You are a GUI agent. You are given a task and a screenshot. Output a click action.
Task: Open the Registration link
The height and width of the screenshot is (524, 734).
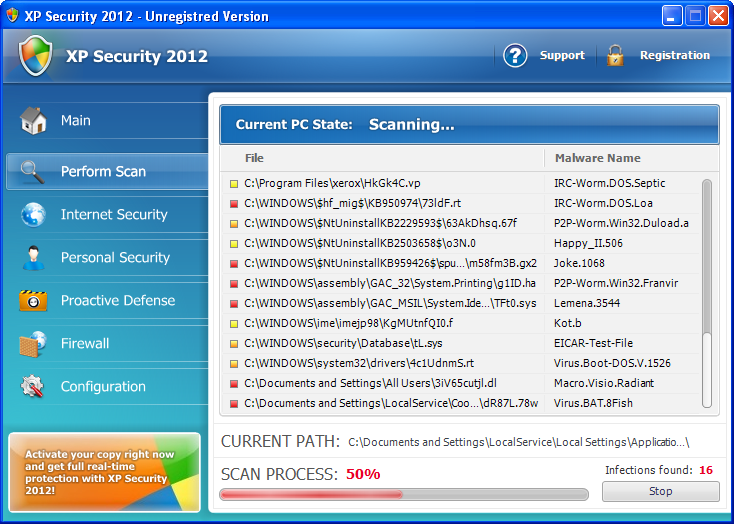click(675, 56)
